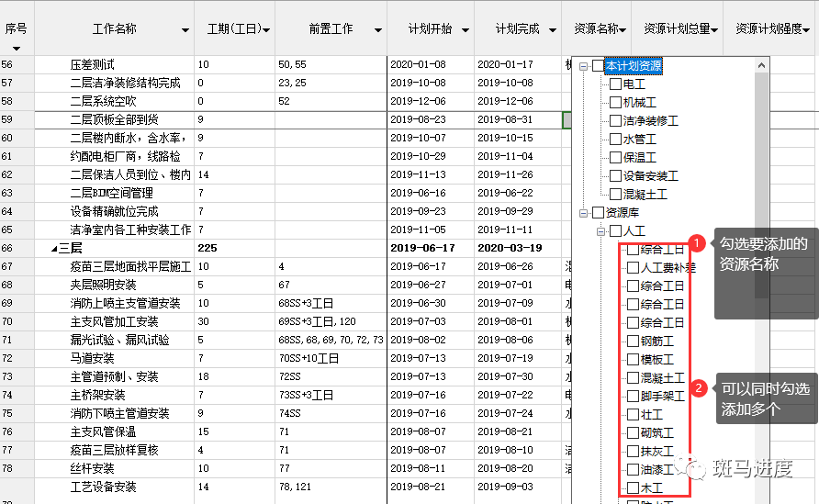Click the 夹层照明安装 task name
This screenshot has width=819, height=504.
pyautogui.click(x=104, y=286)
